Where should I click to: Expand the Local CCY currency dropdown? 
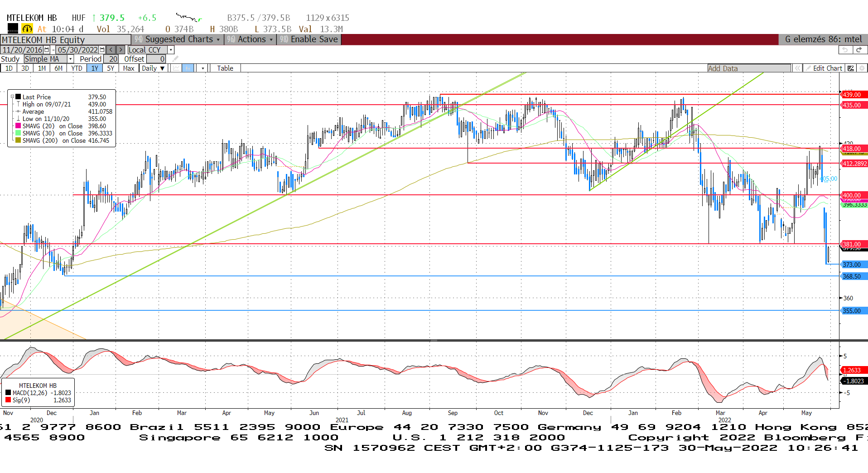point(171,50)
